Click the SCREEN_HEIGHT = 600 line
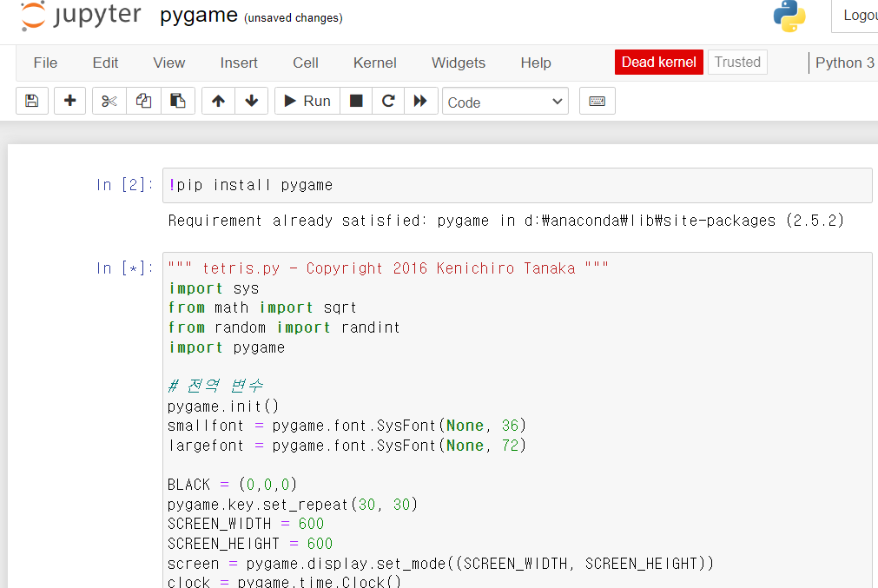 (250, 544)
